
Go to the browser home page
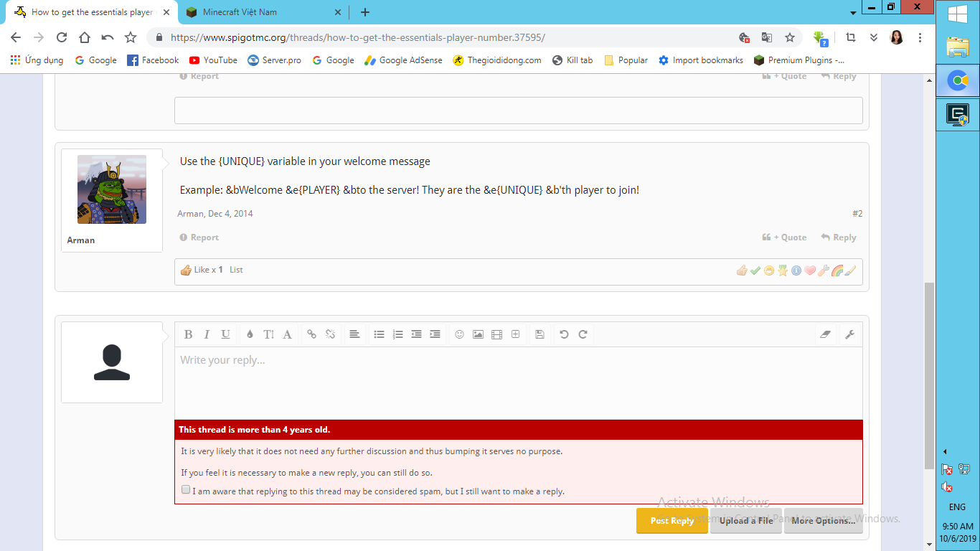(x=85, y=37)
